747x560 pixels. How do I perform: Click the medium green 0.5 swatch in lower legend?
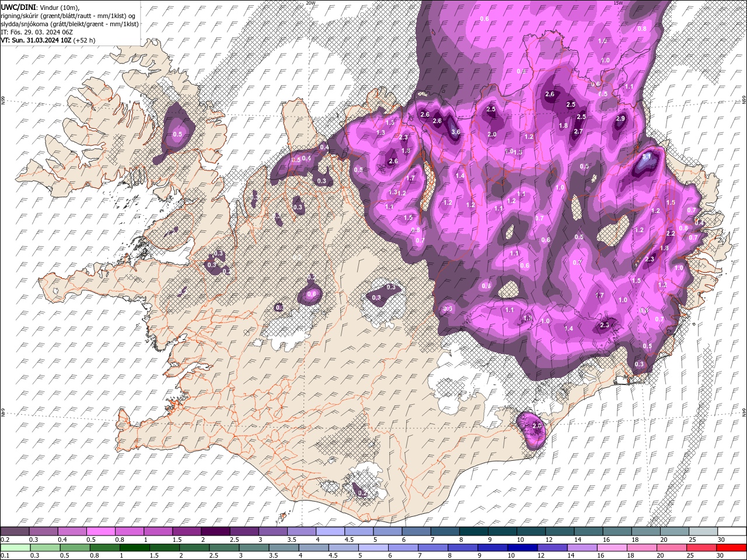point(75,548)
